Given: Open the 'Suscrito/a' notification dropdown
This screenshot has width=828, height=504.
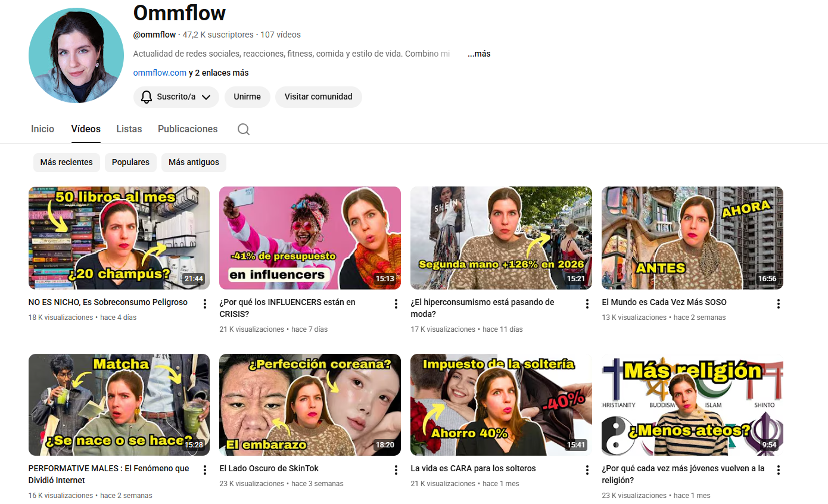Looking at the screenshot, I should (176, 97).
